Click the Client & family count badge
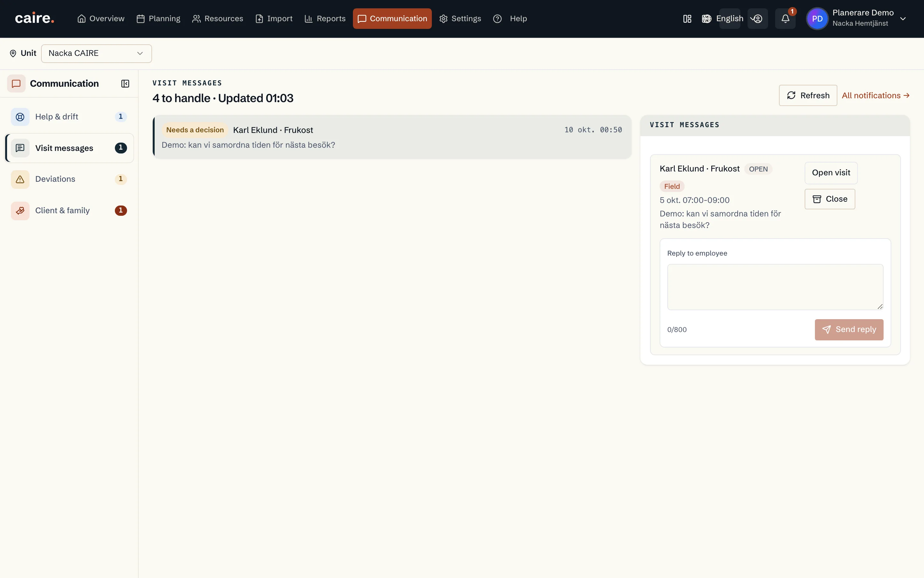 click(121, 211)
